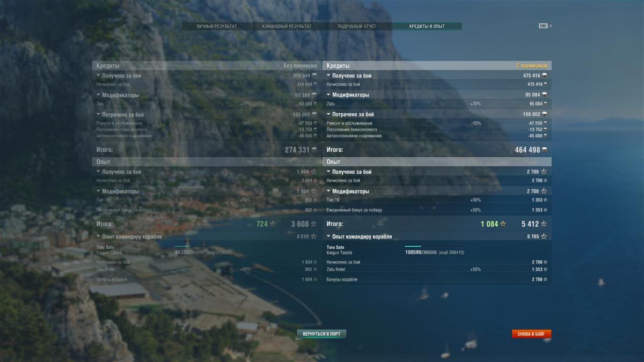Screen dimensions: 644x362
Task: Collapse non-premium 'Потрачено за бой' section
Action: pos(98,114)
